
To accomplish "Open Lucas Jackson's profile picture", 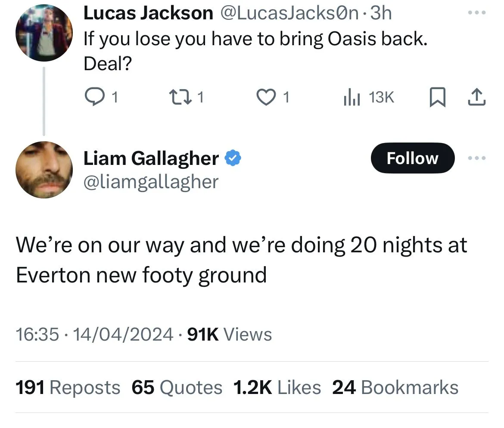I will pos(44,33).
